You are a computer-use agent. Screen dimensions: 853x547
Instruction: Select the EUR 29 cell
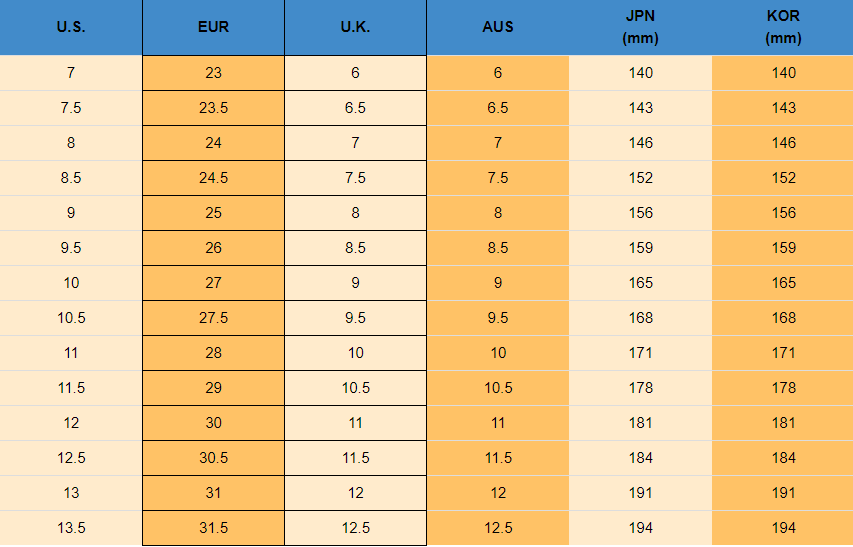coord(213,388)
